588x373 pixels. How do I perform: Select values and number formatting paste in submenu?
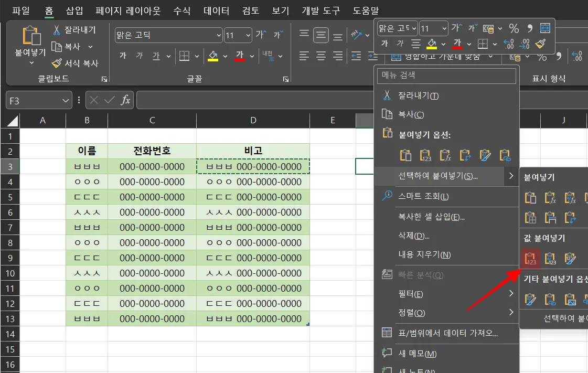[x=550, y=258]
